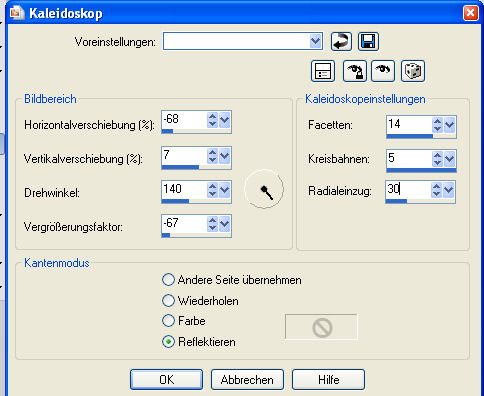Click the Facetten value field showing 14
The image size is (484, 396).
409,125
